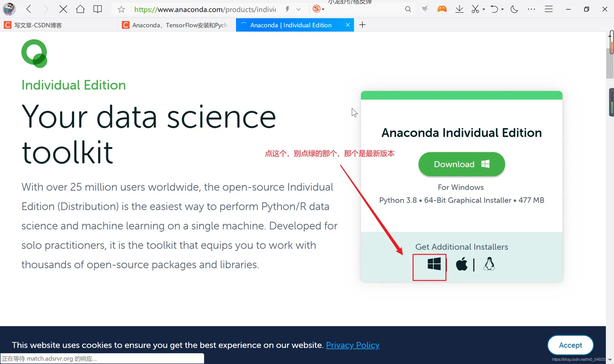Click the game controller icon
The height and width of the screenshot is (364, 614).
tap(442, 9)
